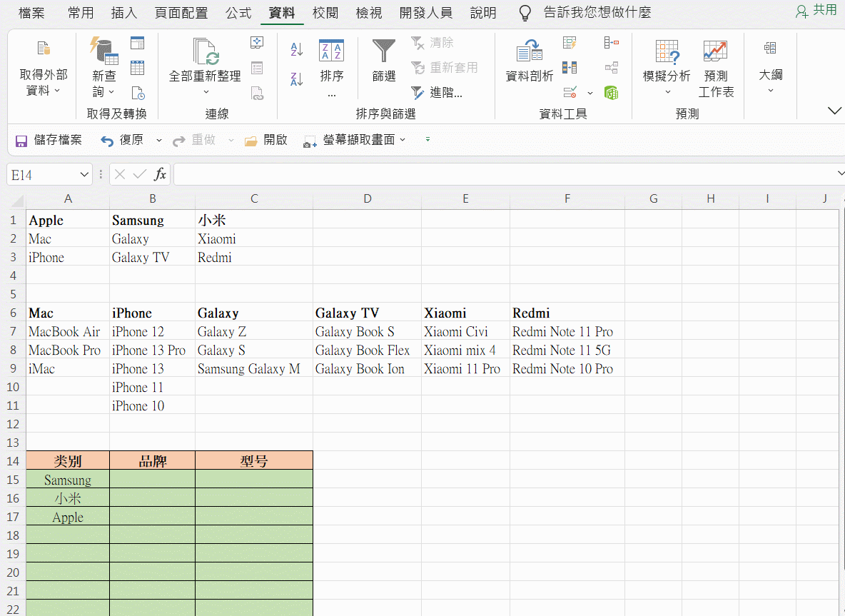
Task: Select the cell containing iPhone 13 Pro
Action: (x=153, y=350)
